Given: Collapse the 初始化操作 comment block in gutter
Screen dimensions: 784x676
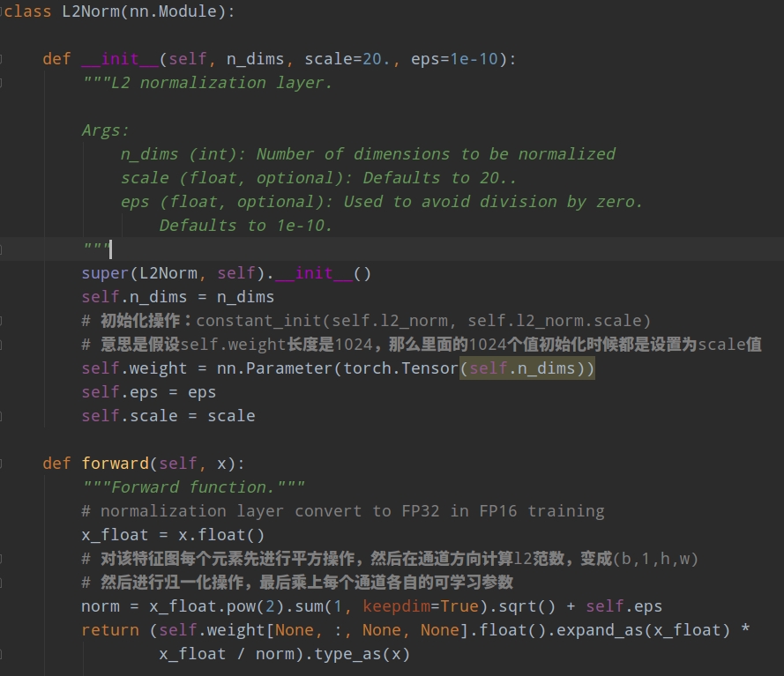Looking at the screenshot, I should (2, 321).
